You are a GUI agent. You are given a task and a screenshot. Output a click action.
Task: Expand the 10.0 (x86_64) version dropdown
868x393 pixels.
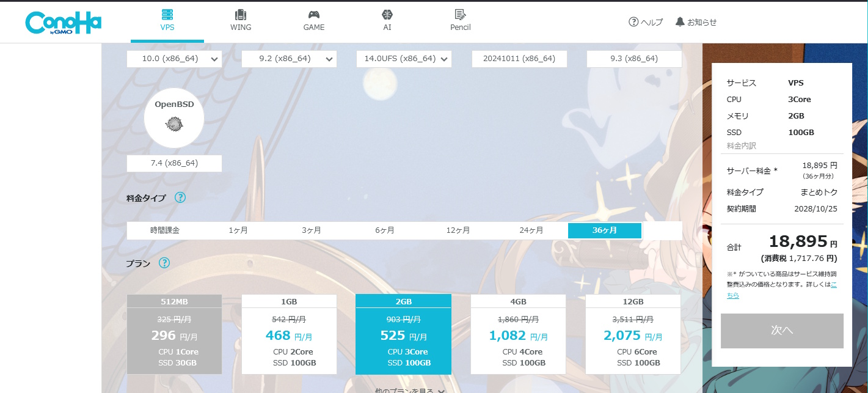(214, 59)
